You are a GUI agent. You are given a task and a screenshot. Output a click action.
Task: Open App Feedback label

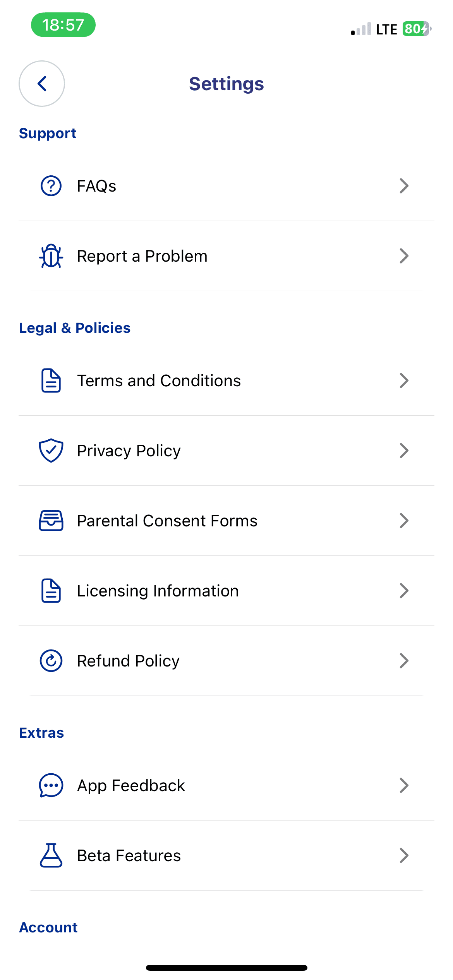pyautogui.click(x=131, y=785)
